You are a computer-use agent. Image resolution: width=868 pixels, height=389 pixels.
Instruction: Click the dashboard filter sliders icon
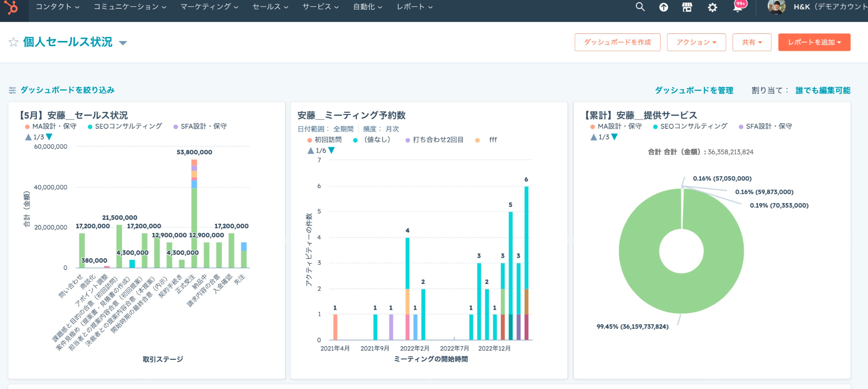click(x=12, y=90)
